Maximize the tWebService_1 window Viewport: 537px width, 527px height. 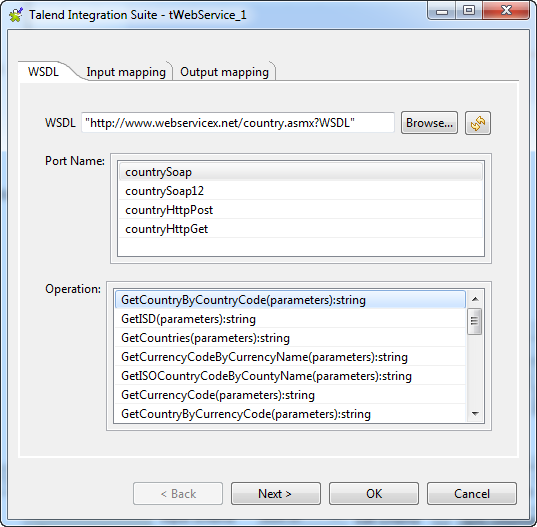pos(469,11)
